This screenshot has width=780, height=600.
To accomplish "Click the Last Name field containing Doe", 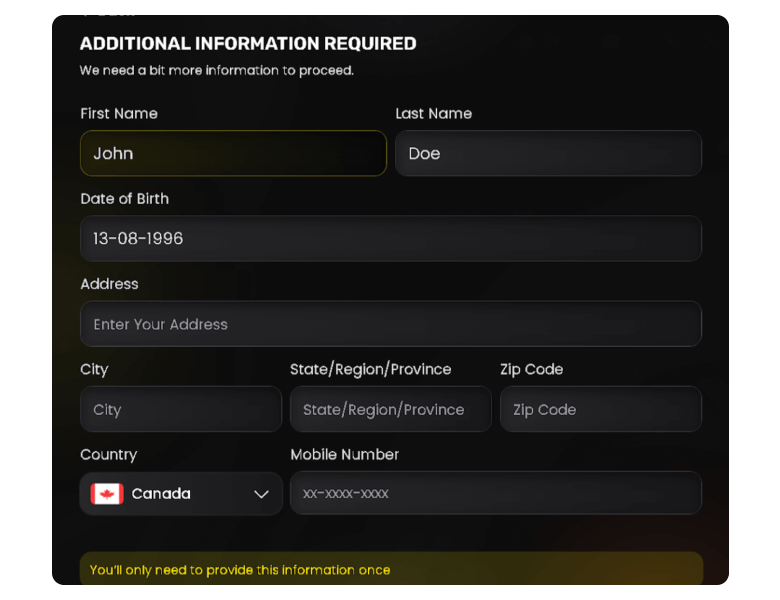I will [x=548, y=153].
